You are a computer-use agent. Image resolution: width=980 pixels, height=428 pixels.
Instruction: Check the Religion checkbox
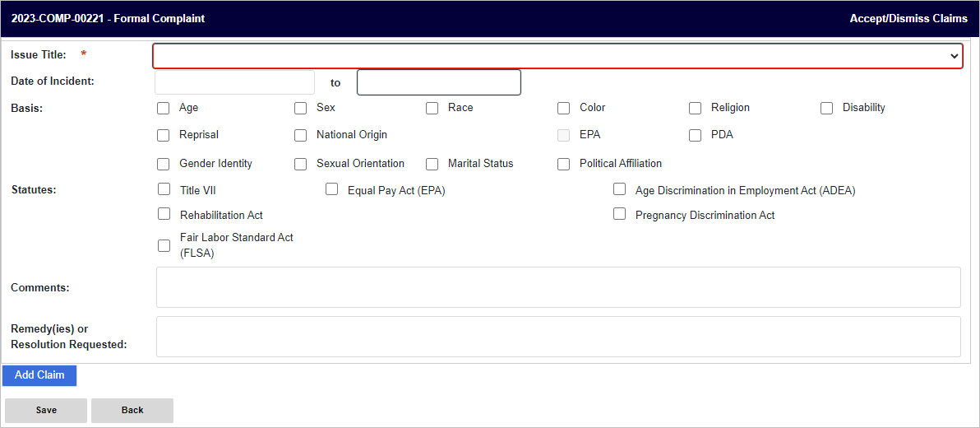(695, 109)
